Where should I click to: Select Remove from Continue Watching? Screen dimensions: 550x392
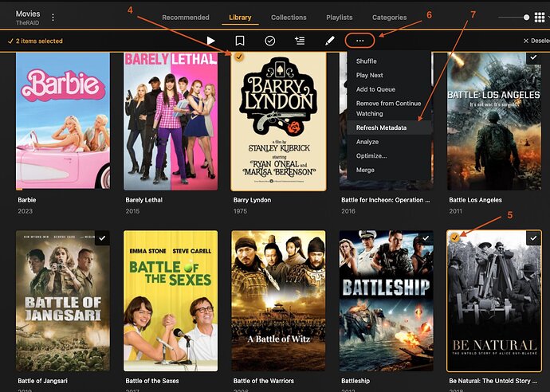pyautogui.click(x=389, y=108)
